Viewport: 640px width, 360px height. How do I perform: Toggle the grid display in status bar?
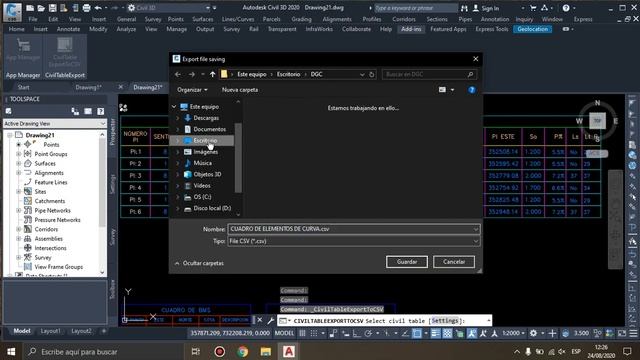click(302, 333)
